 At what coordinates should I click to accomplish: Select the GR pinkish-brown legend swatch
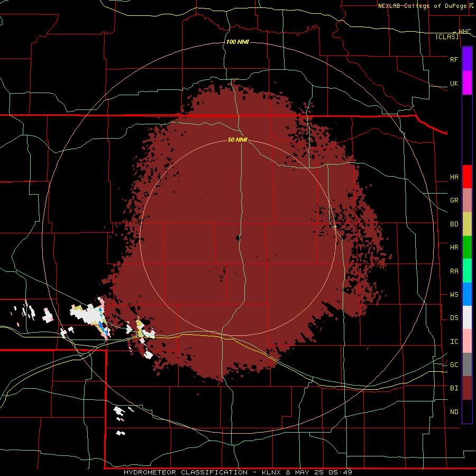click(x=467, y=200)
